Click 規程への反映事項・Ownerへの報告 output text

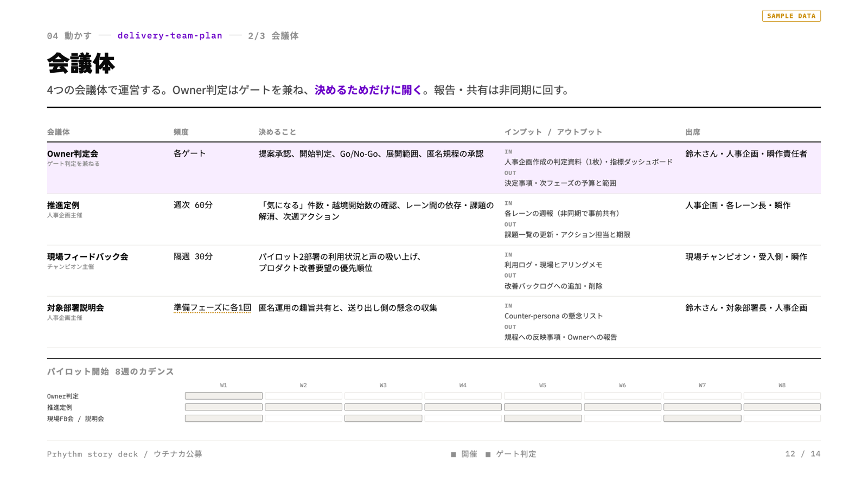[x=561, y=337]
